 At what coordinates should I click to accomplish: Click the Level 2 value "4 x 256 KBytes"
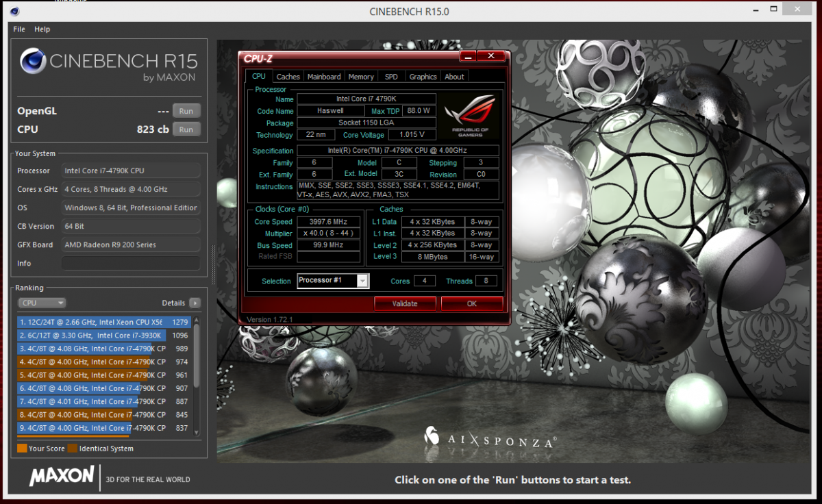click(433, 245)
